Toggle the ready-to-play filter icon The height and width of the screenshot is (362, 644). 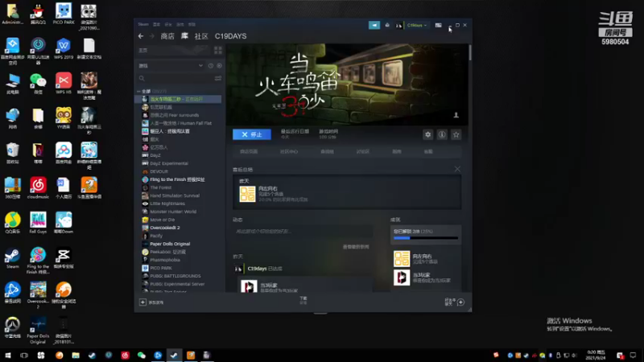click(219, 66)
